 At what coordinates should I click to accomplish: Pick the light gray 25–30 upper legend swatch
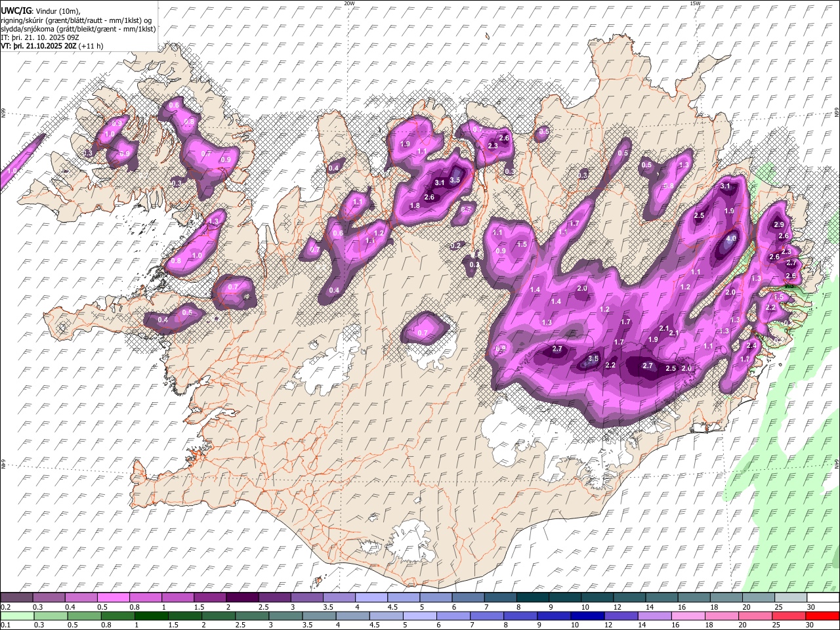point(790,597)
